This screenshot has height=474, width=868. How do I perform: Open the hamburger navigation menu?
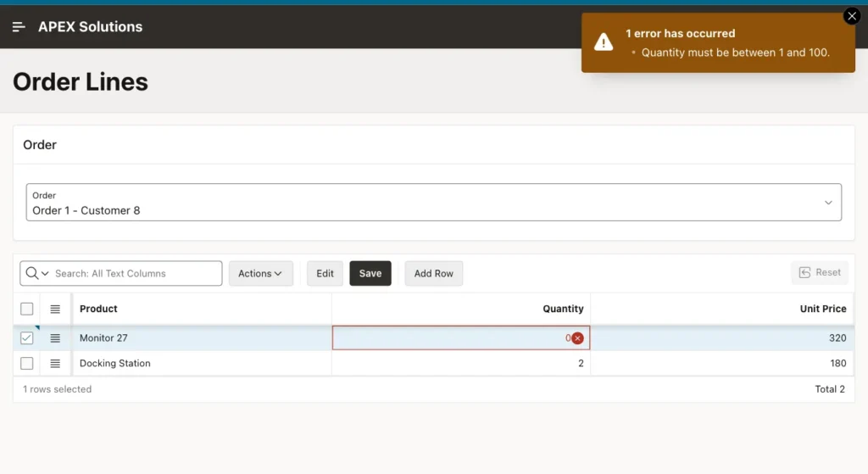coord(19,26)
